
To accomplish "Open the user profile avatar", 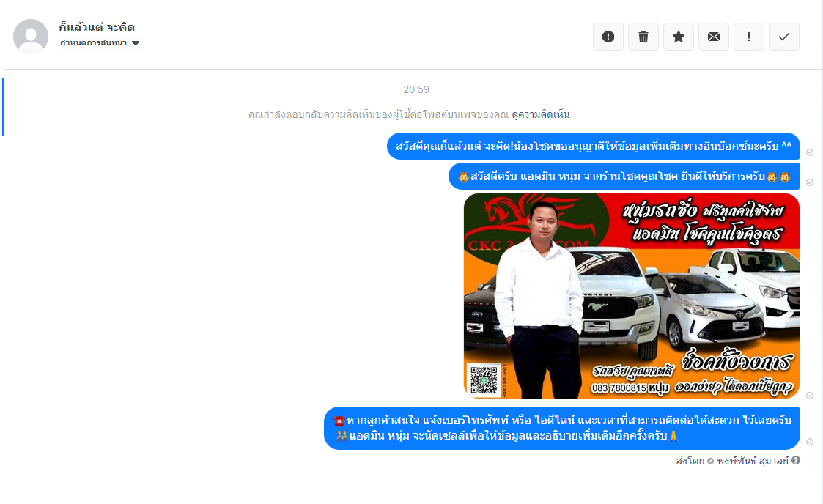I will coord(31,37).
